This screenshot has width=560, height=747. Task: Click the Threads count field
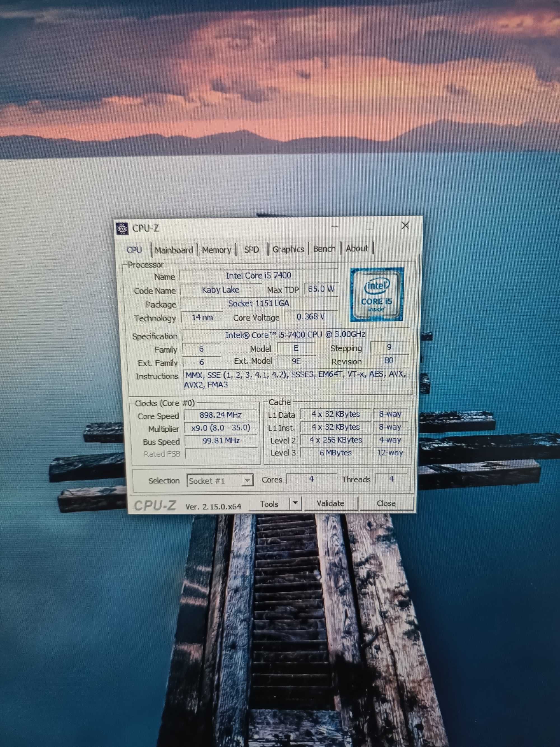pos(391,478)
